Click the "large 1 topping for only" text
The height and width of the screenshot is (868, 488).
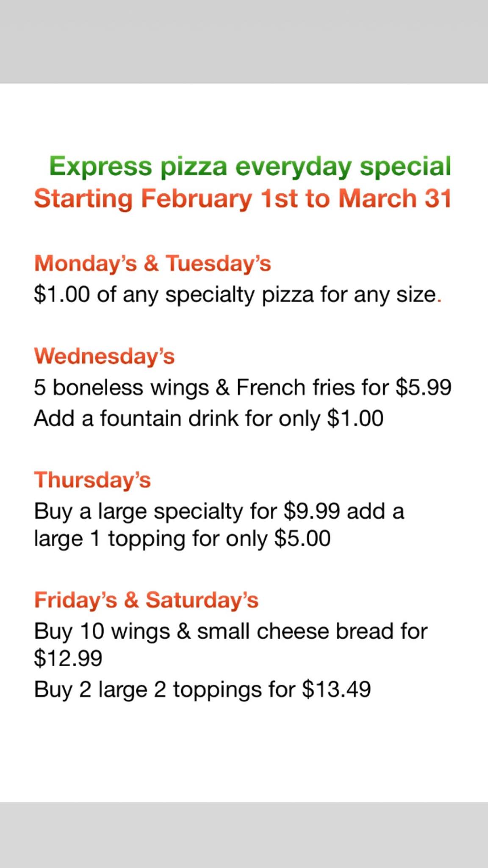coord(150,539)
